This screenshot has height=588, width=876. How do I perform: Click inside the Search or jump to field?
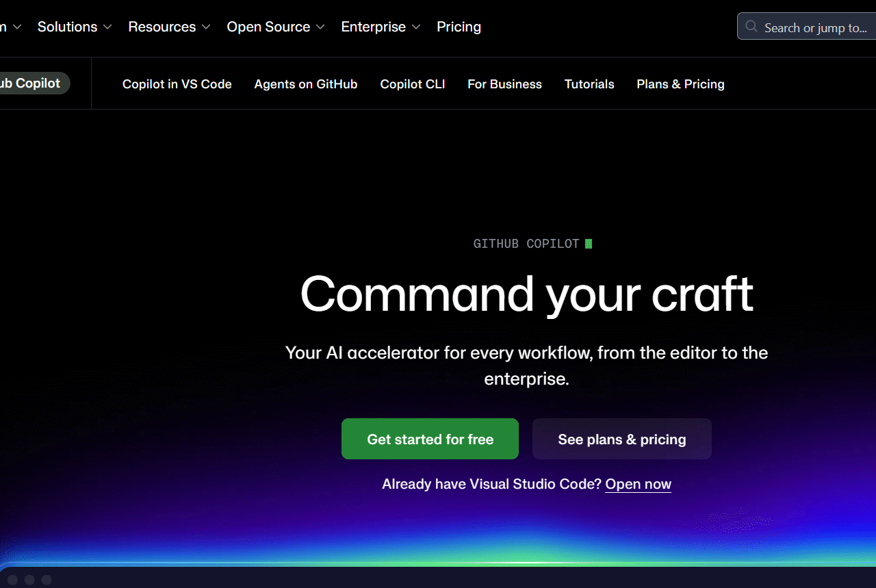tap(808, 27)
